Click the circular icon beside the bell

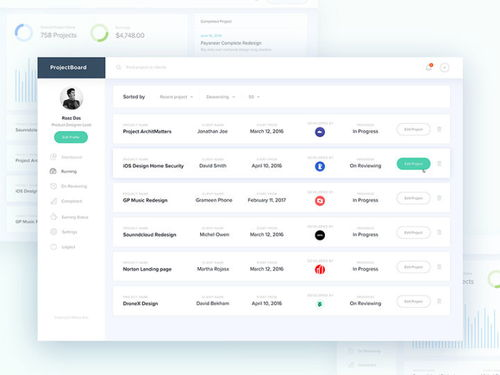point(444,68)
